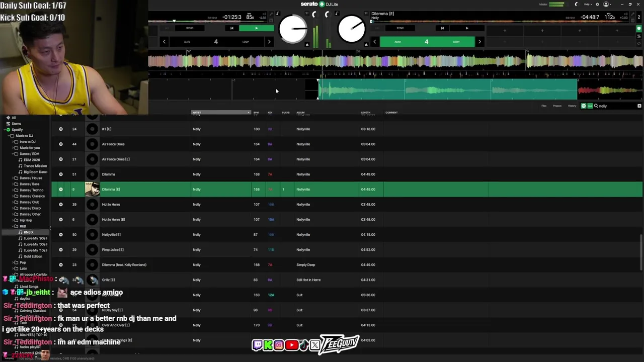Screen dimensions: 644x362
Task: Sort library by BPM column
Action: pyautogui.click(x=256, y=113)
